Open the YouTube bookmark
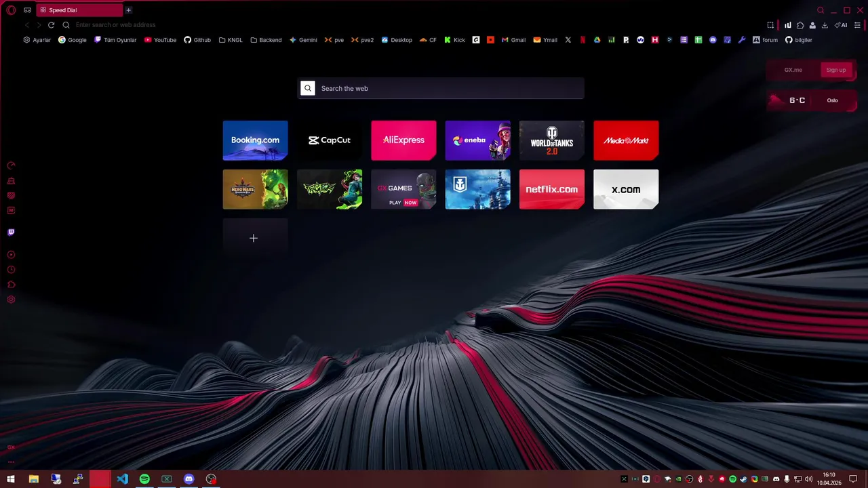Image resolution: width=868 pixels, height=488 pixels. click(x=160, y=40)
